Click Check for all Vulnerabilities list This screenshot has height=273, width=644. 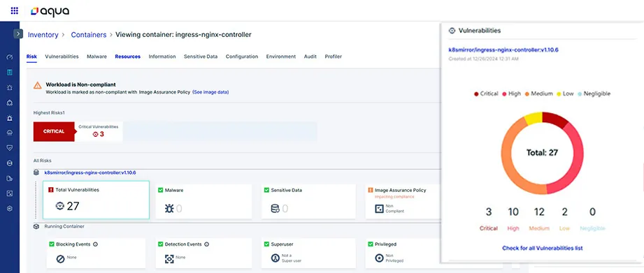click(542, 248)
